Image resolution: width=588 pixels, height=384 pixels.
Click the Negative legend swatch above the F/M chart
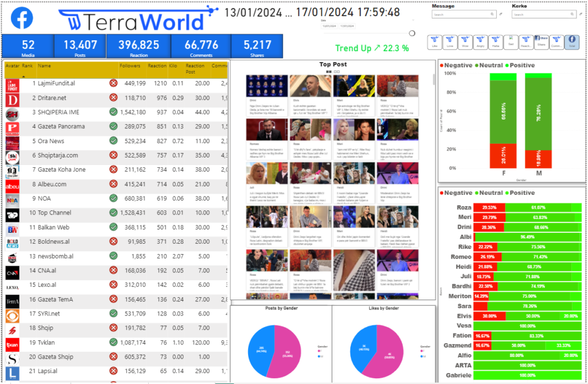(x=442, y=66)
